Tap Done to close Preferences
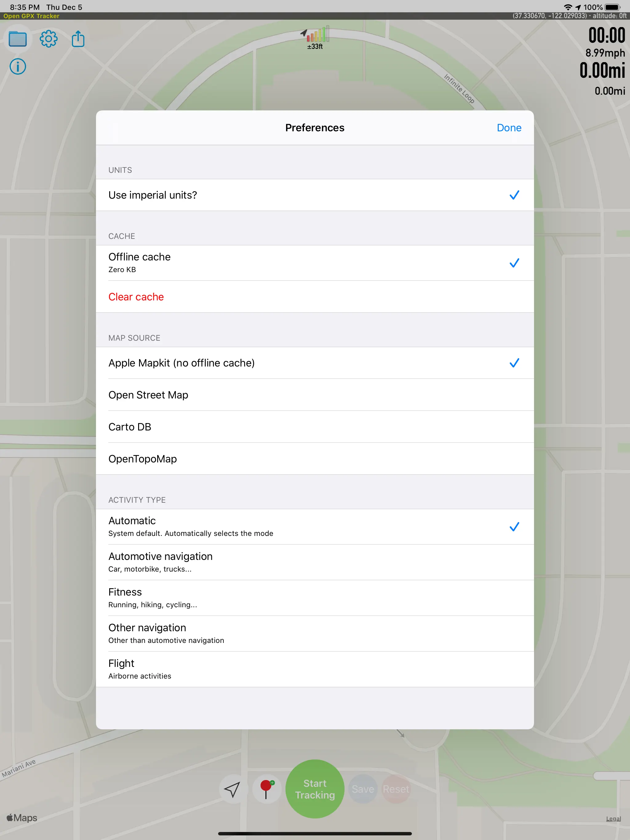 coord(509,128)
